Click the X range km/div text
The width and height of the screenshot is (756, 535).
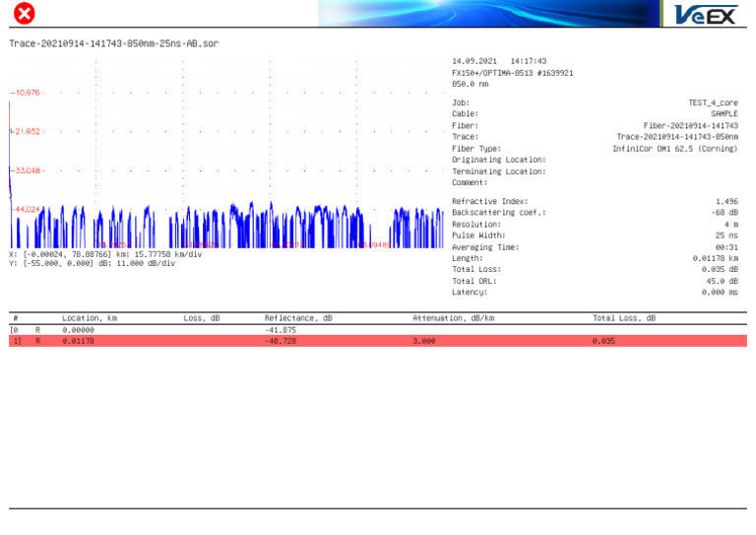[105, 254]
